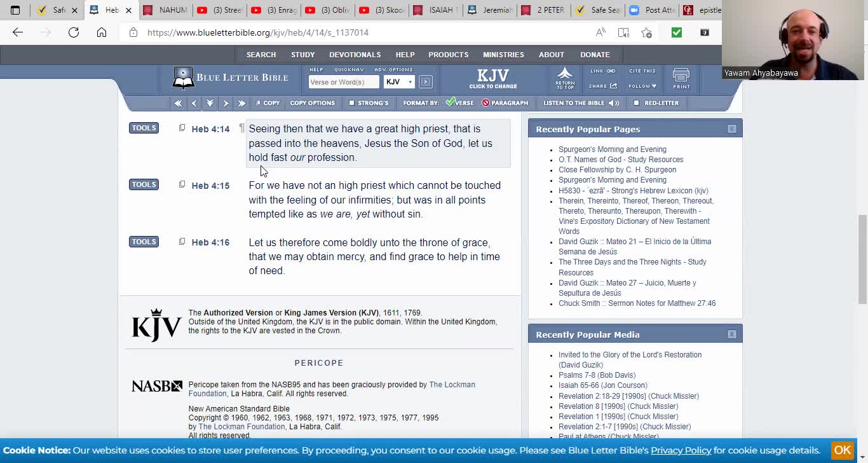Open the Study menu

(303, 55)
